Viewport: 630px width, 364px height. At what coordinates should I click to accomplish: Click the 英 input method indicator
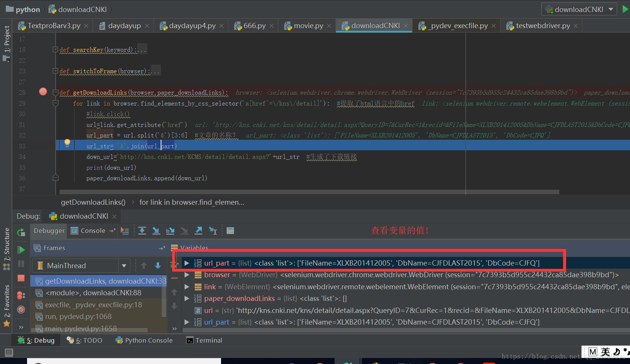[605, 352]
